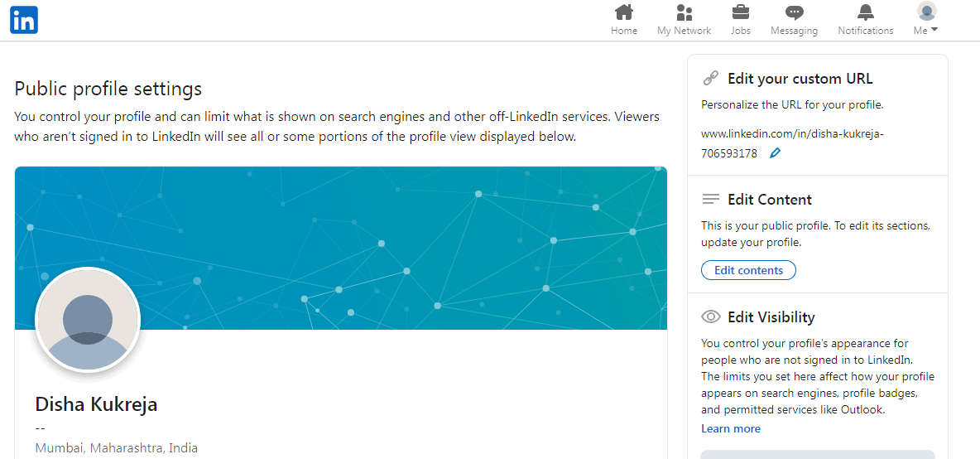The width and height of the screenshot is (980, 459).
Task: Expand the Me dropdown arrow
Action: [x=934, y=29]
